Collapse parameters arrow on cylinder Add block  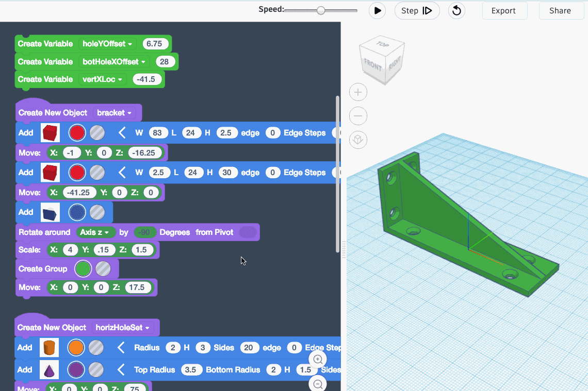[x=121, y=348]
